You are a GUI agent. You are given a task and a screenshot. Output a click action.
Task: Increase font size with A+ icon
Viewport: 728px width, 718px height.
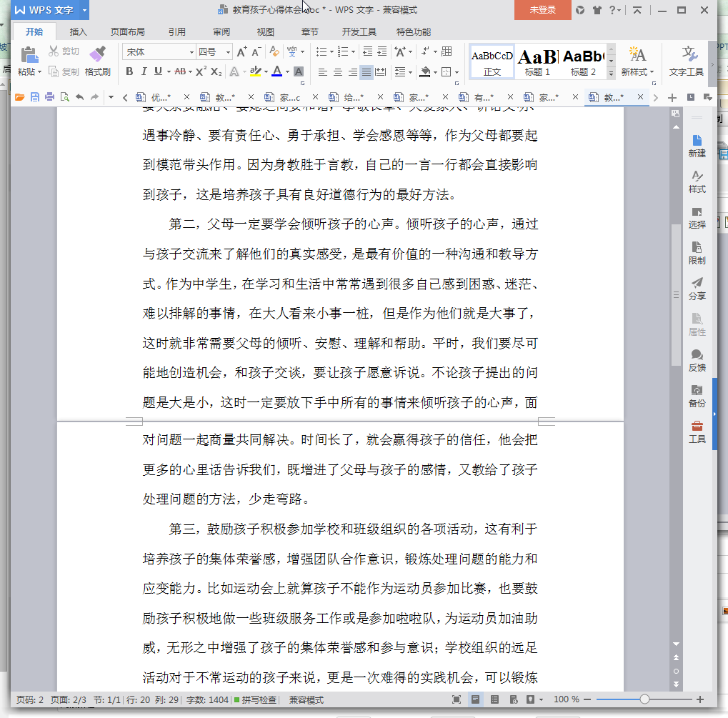(x=241, y=51)
